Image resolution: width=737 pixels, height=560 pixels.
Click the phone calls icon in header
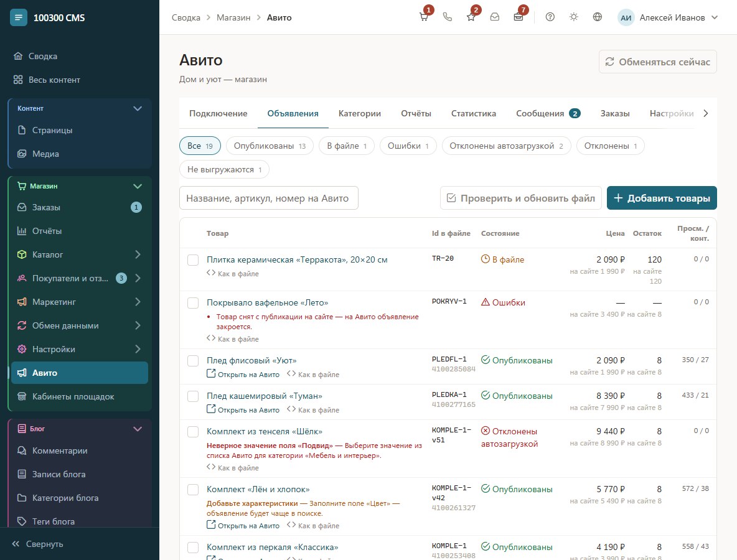click(x=448, y=17)
